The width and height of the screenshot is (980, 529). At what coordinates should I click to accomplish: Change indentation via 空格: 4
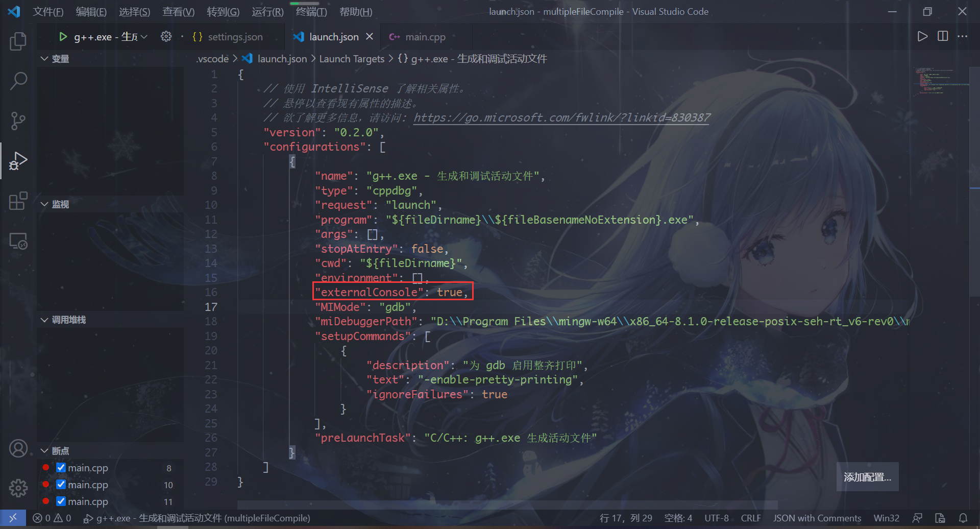point(678,518)
